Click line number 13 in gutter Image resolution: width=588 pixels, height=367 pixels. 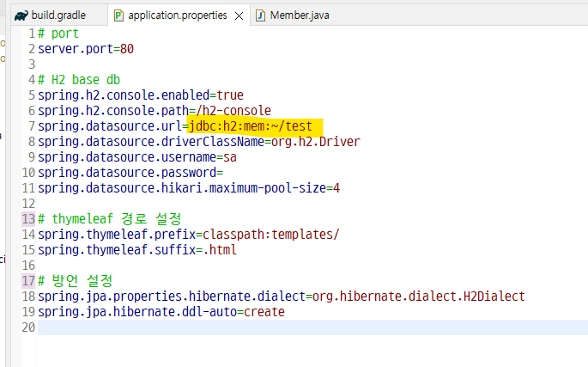coord(28,218)
